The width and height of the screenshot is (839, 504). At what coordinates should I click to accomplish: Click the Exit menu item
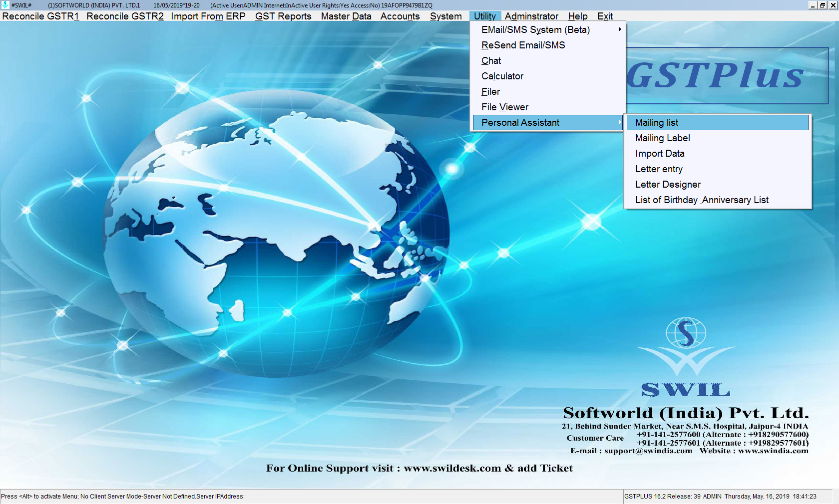click(x=605, y=16)
